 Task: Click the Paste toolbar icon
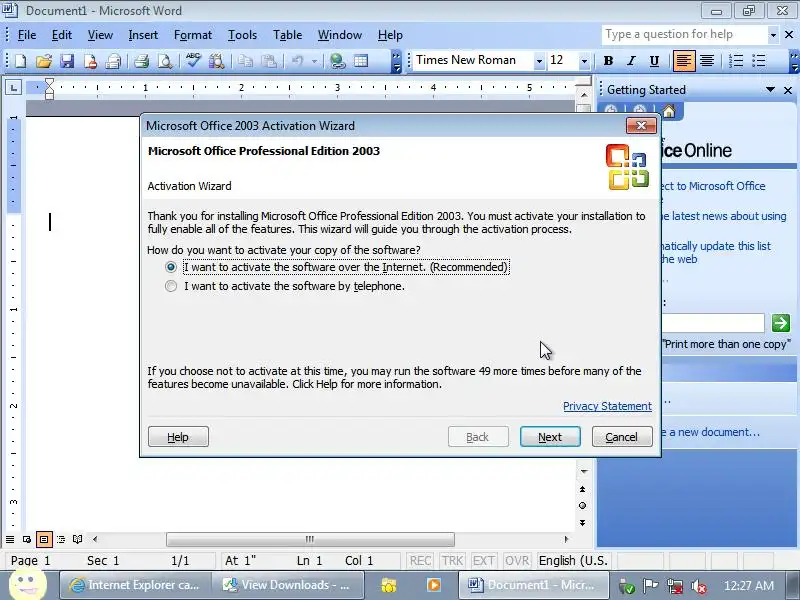pos(269,61)
